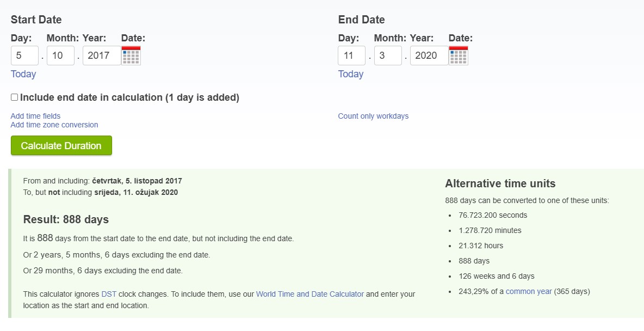
Task: Click the Start Date day field
Action: click(x=24, y=56)
